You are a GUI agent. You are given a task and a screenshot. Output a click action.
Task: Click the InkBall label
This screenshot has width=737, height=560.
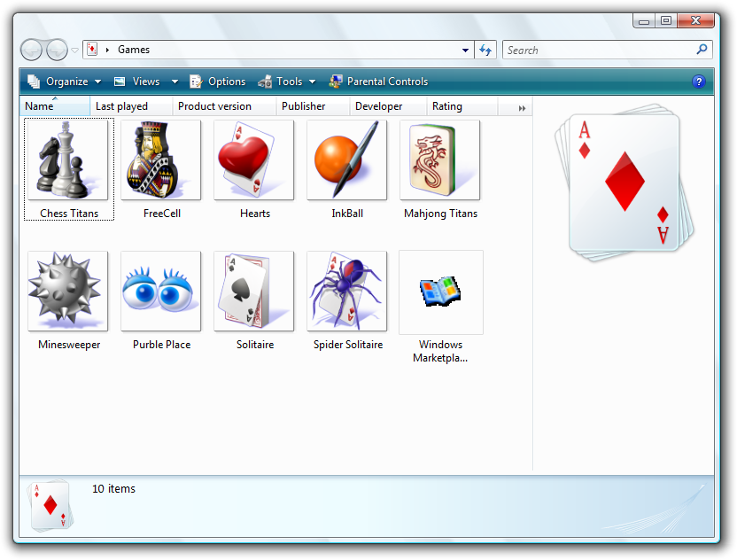click(347, 214)
